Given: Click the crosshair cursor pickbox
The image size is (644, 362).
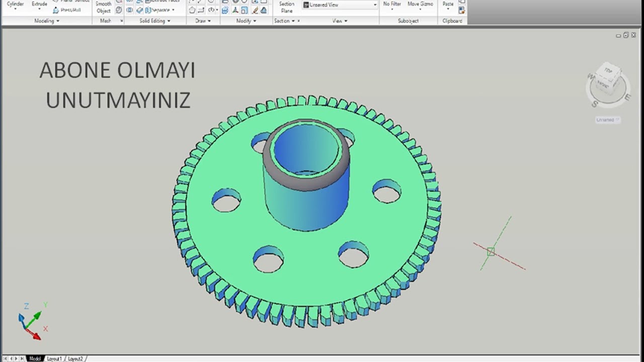Looking at the screenshot, I should tap(491, 251).
